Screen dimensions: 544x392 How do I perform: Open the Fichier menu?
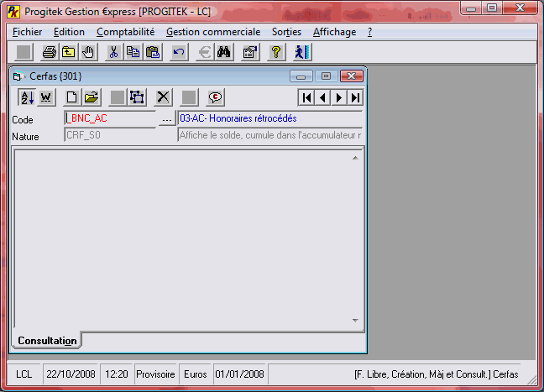(x=28, y=32)
